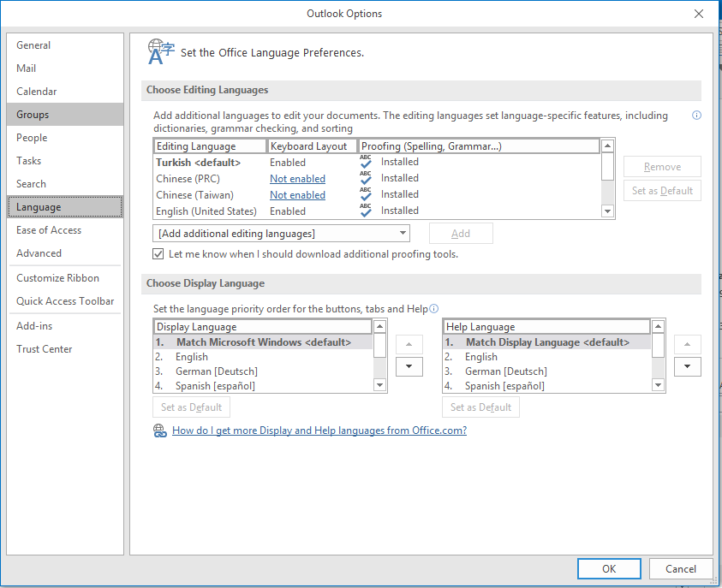Click the Cancel button

pos(681,568)
